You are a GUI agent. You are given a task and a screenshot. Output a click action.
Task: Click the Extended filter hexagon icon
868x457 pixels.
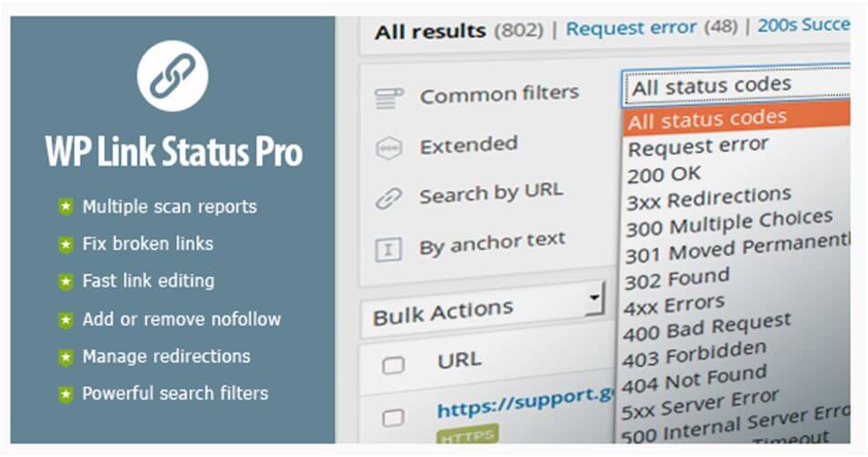[388, 149]
